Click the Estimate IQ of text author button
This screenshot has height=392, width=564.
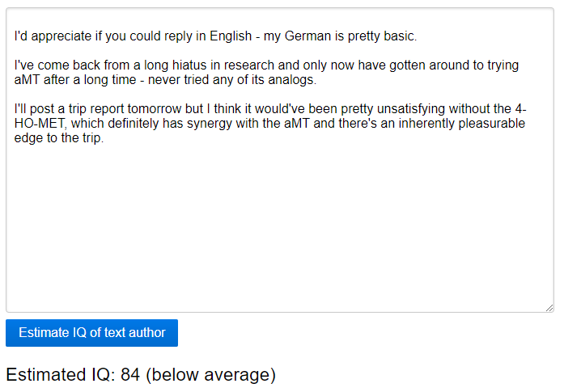click(x=91, y=333)
